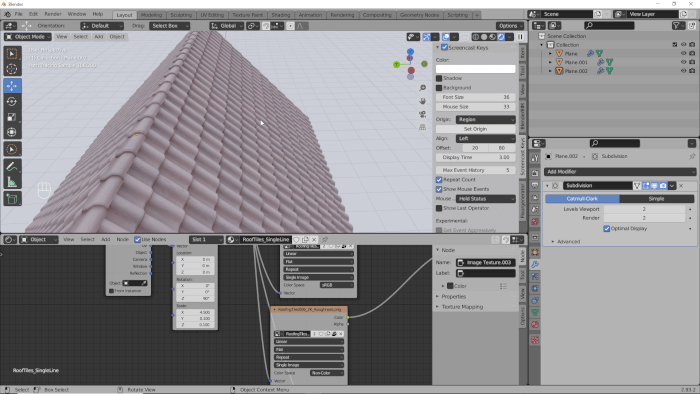Open the Add Modifier dropdown
Viewport: 700px width, 394px height.
(620, 172)
